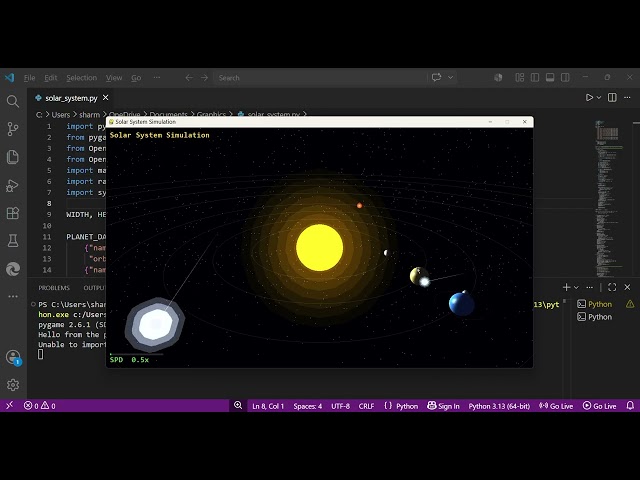Open the Extensions view

click(x=13, y=213)
